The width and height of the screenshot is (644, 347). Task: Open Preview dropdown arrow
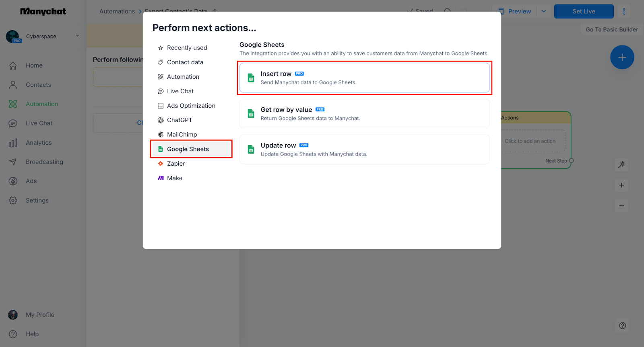coord(544,11)
